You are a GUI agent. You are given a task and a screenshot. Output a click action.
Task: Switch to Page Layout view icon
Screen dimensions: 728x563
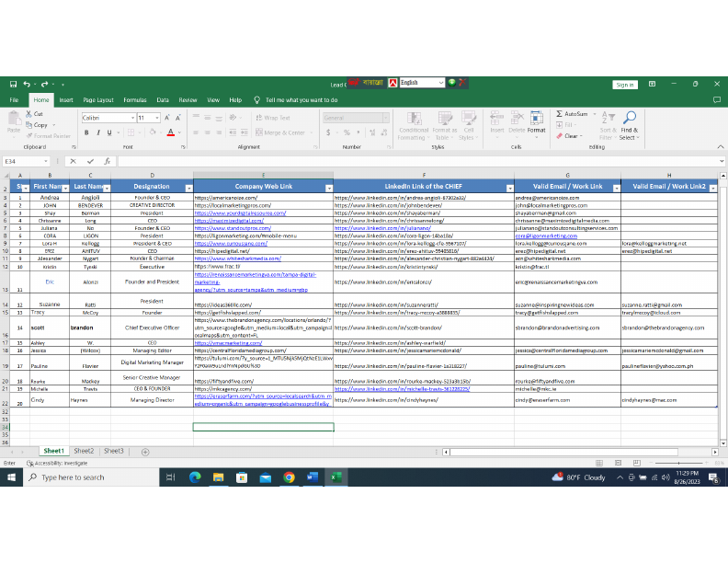pyautogui.click(x=618, y=463)
